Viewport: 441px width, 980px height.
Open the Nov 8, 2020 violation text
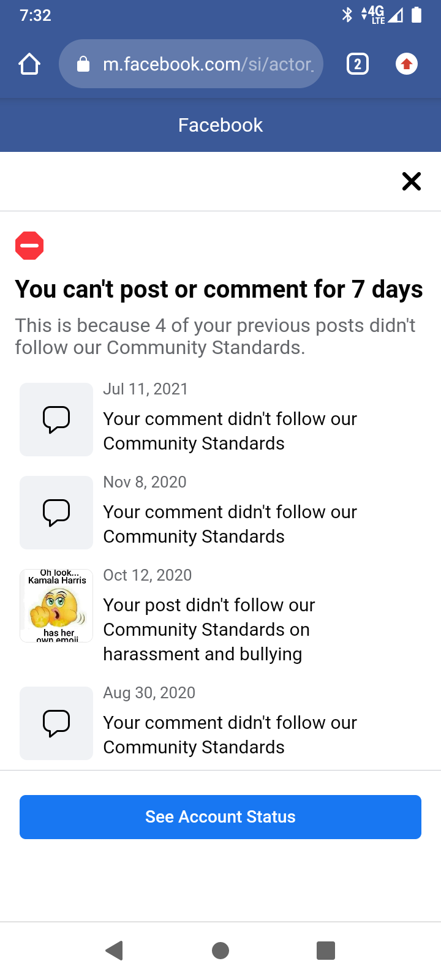230,524
